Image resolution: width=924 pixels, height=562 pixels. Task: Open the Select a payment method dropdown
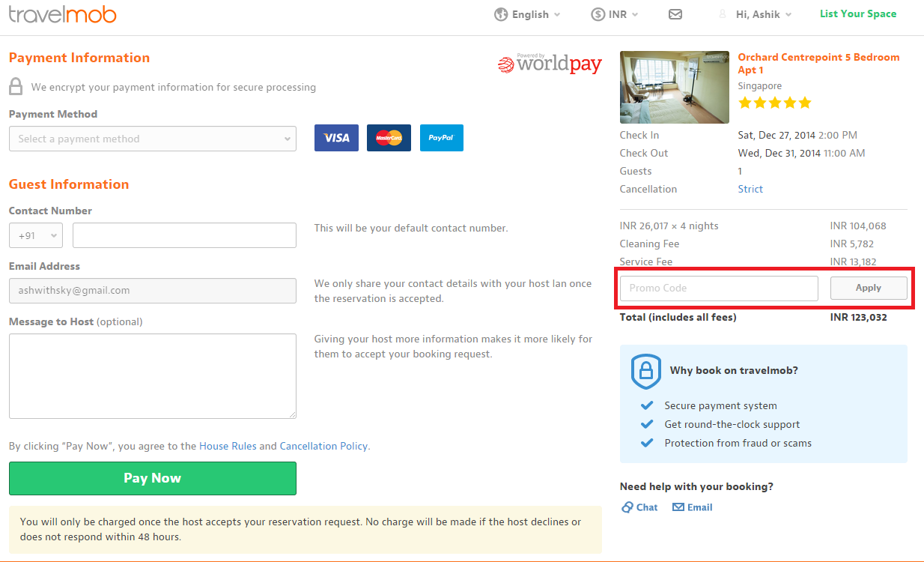tap(153, 139)
